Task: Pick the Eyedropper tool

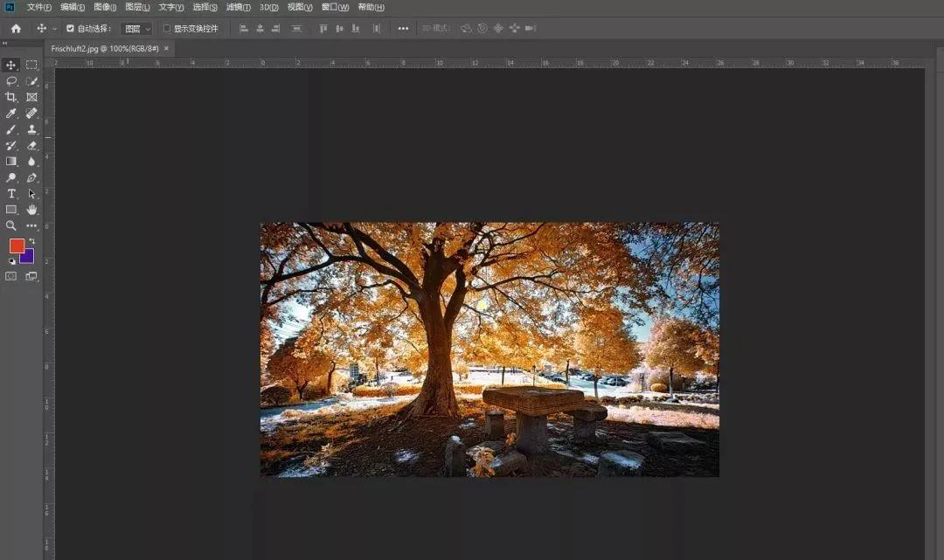Action: click(11, 114)
